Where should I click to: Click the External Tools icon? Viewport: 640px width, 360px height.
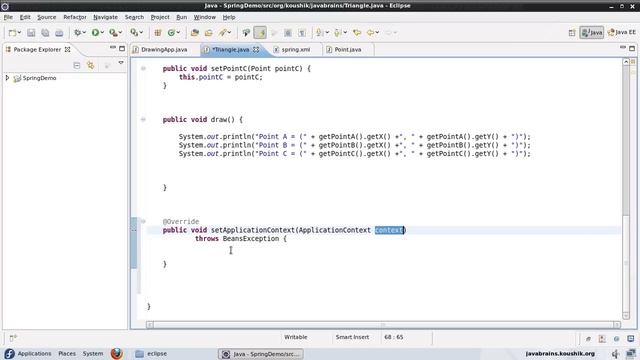coord(134,33)
